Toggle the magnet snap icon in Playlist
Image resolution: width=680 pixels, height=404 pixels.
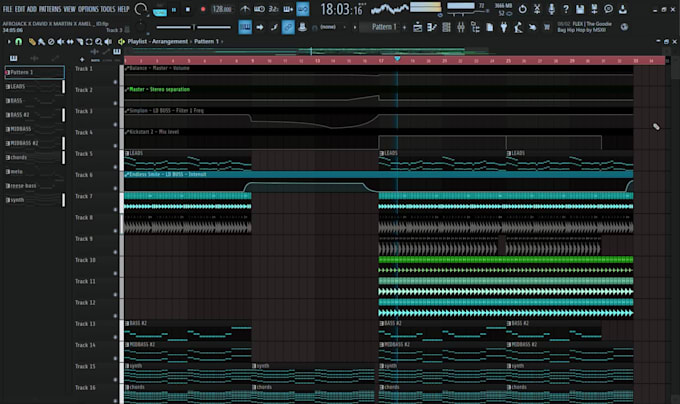pyautogui.click(x=18, y=42)
